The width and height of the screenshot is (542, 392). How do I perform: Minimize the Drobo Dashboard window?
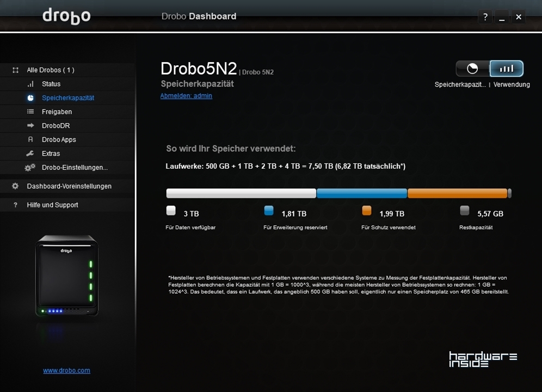pyautogui.click(x=502, y=17)
